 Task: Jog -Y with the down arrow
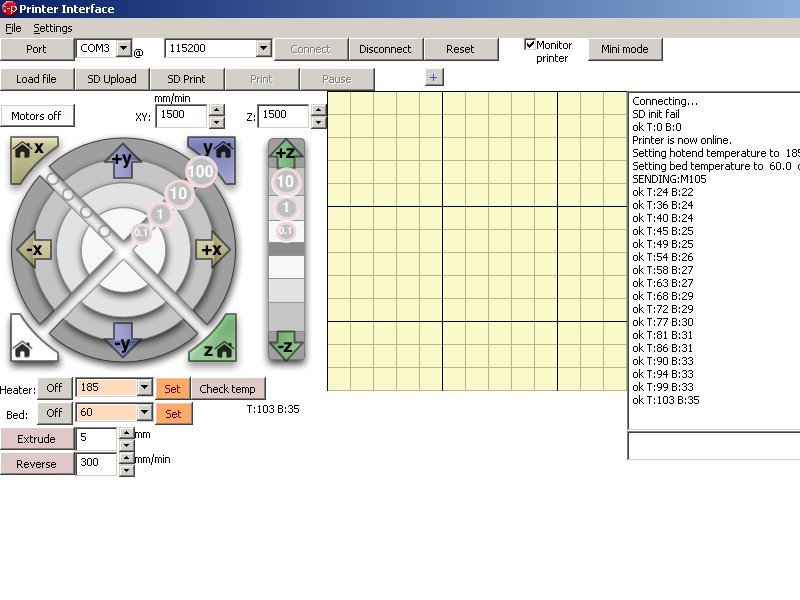pyautogui.click(x=122, y=341)
